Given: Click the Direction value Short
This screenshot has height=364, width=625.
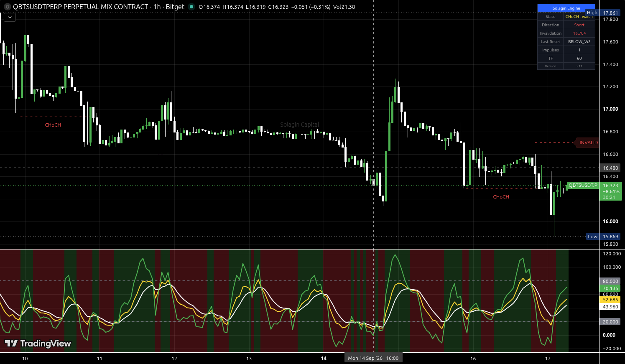Looking at the screenshot, I should pyautogui.click(x=579, y=25).
